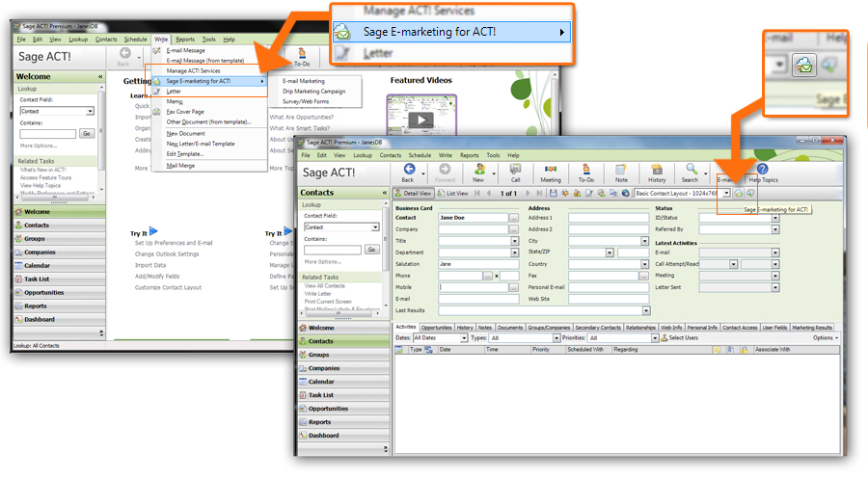
Task: Collapse the Welcome side panel chevron
Action: tap(100, 76)
